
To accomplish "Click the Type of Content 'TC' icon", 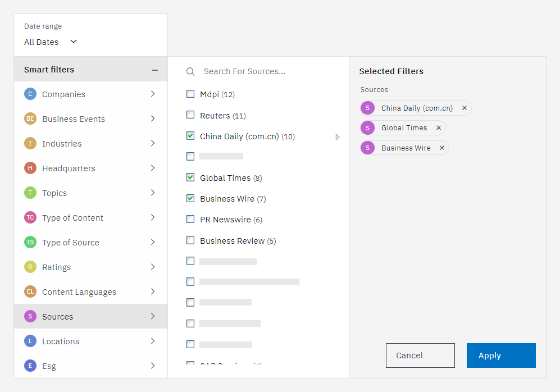I will point(30,217).
